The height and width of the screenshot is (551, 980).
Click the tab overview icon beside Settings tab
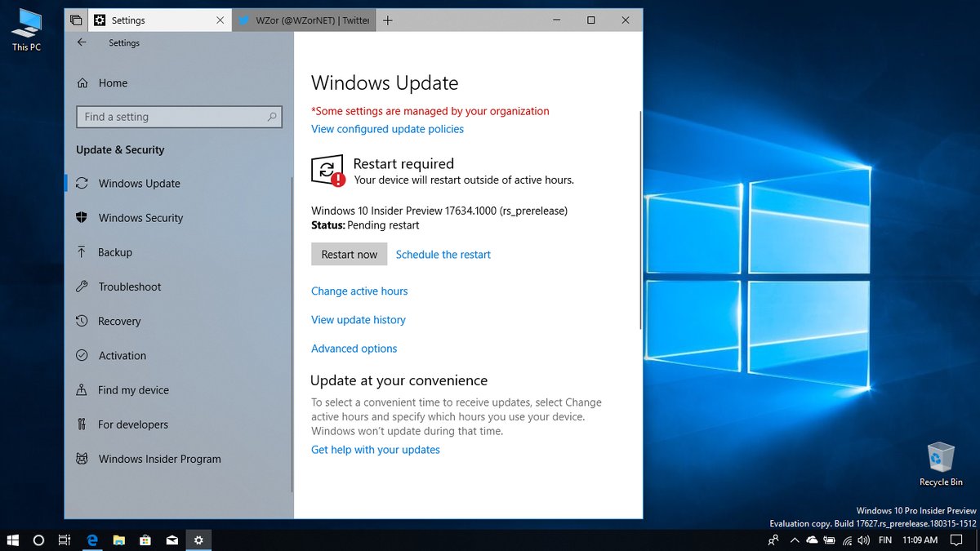point(76,20)
